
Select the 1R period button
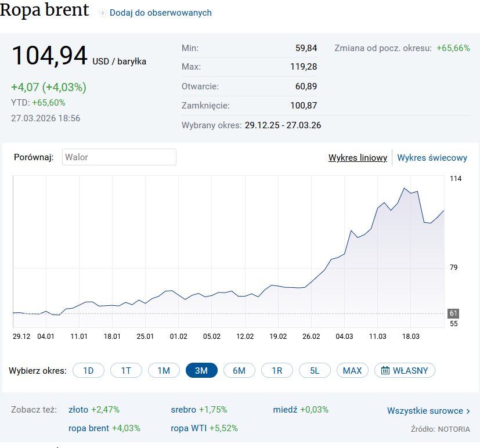[x=277, y=371]
